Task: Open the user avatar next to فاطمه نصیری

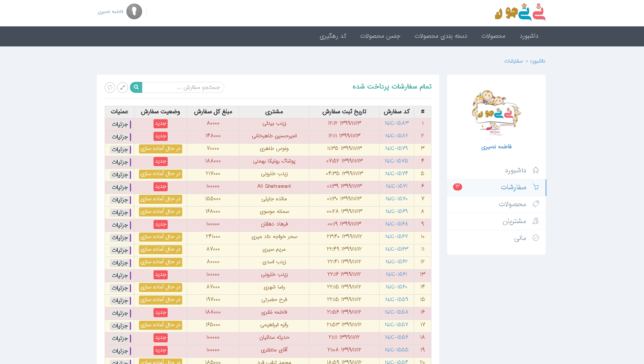Action: coord(134,11)
